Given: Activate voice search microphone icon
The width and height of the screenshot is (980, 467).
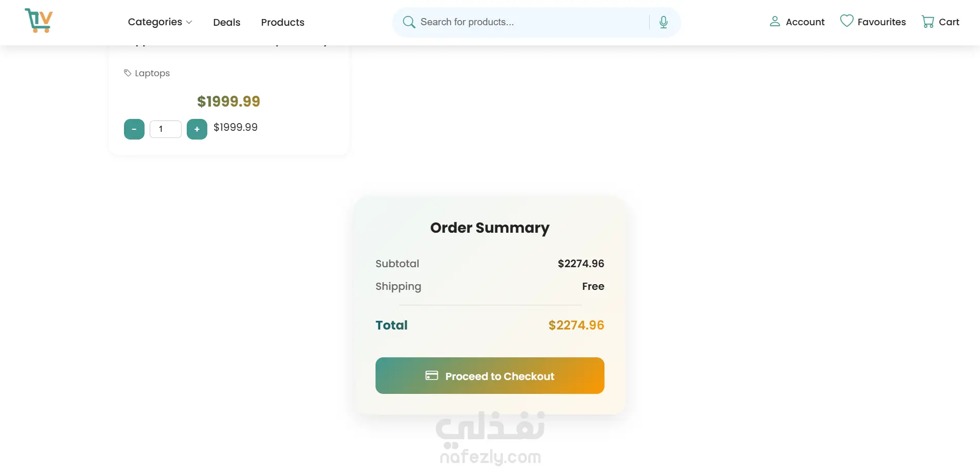Looking at the screenshot, I should 664,22.
